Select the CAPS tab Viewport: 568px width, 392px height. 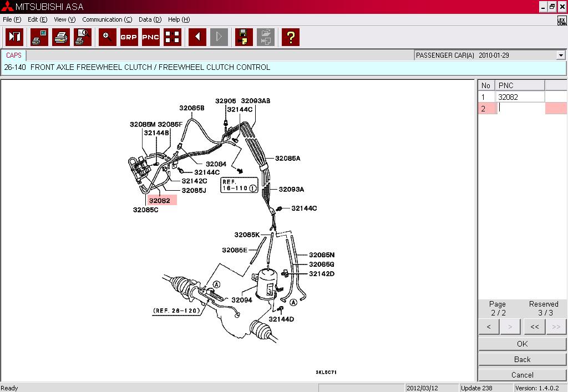pos(14,55)
